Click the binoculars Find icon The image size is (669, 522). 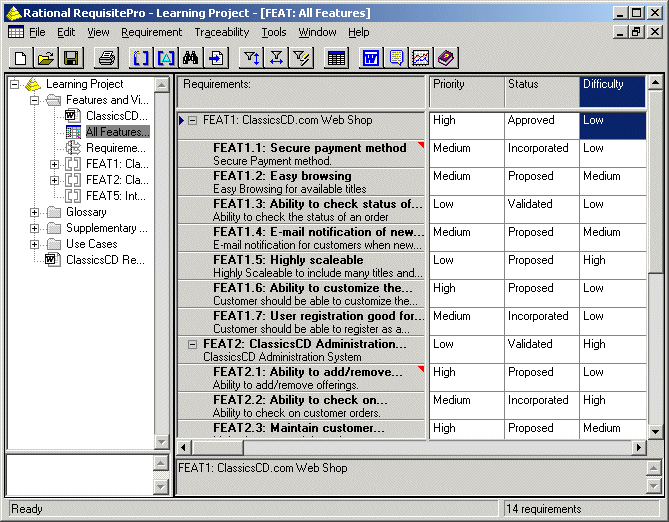tap(191, 58)
